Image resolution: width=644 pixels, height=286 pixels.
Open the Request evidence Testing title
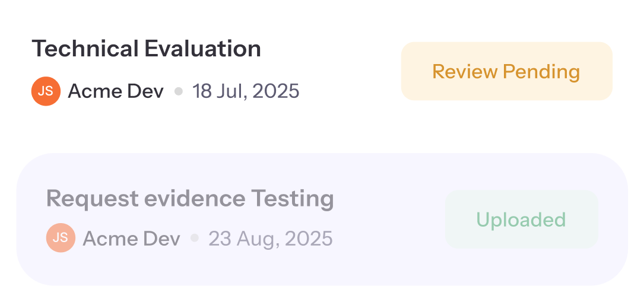pos(190,198)
